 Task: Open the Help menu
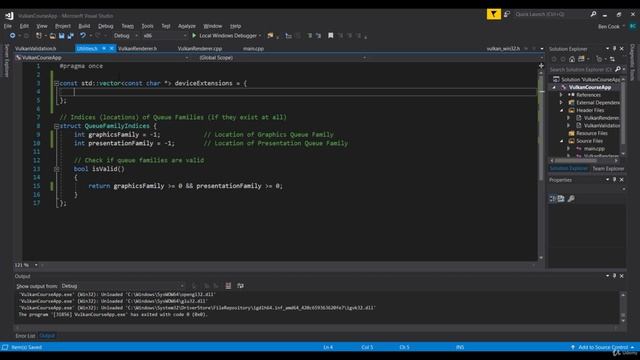point(236,26)
